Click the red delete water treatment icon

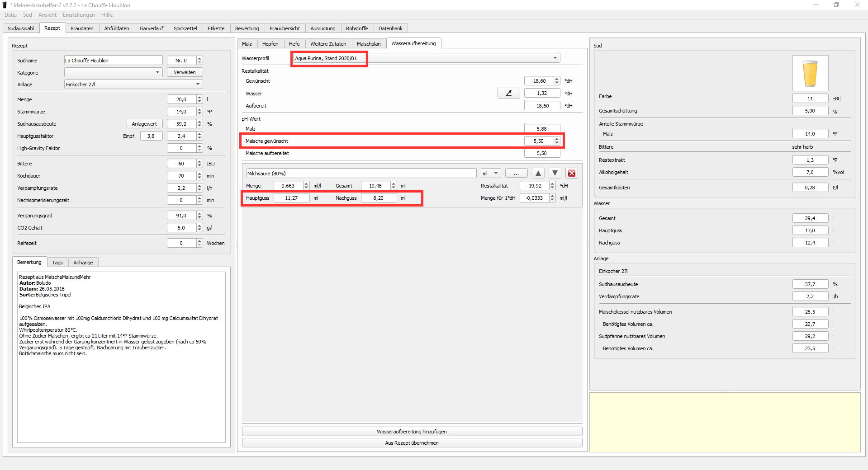pyautogui.click(x=572, y=174)
